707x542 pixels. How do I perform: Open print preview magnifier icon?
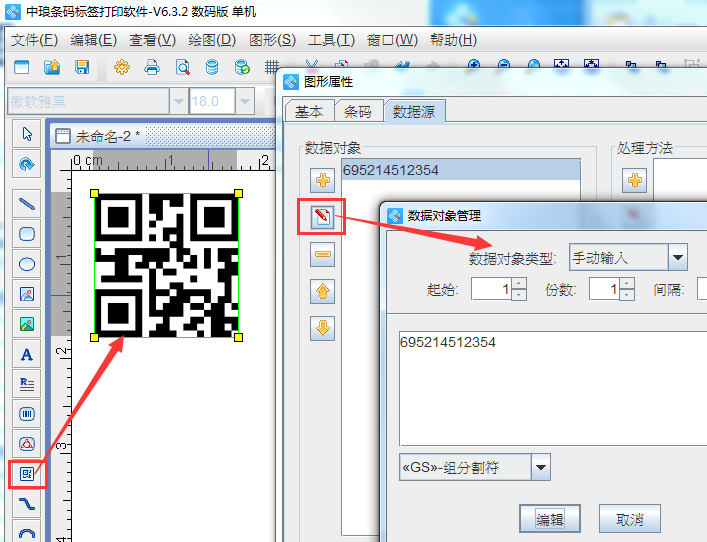pyautogui.click(x=182, y=67)
